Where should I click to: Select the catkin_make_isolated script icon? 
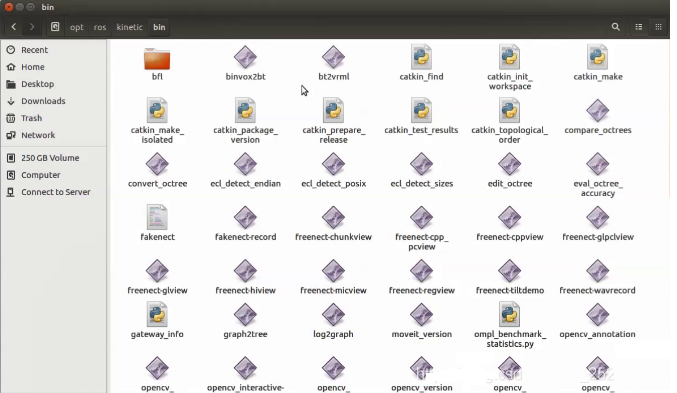click(157, 110)
